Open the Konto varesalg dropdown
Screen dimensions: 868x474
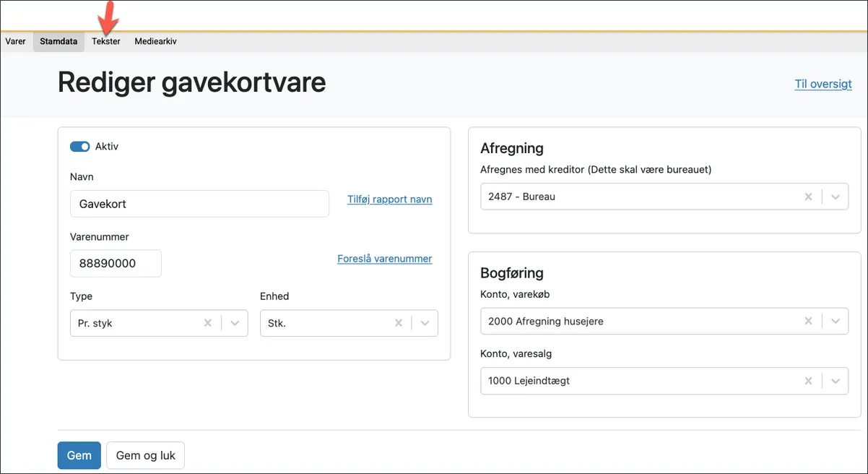pyautogui.click(x=836, y=381)
